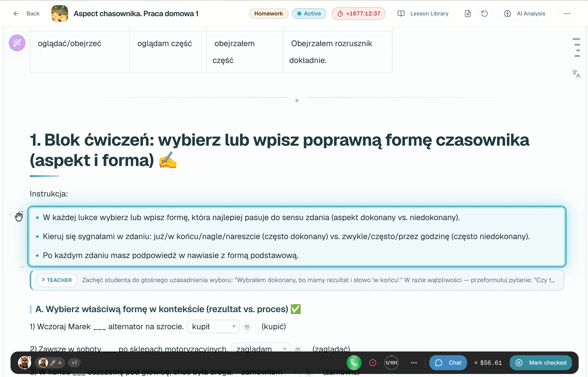This screenshot has width=588, height=377.
Task: Click the block drag handle beside instructions
Action: (x=21, y=214)
